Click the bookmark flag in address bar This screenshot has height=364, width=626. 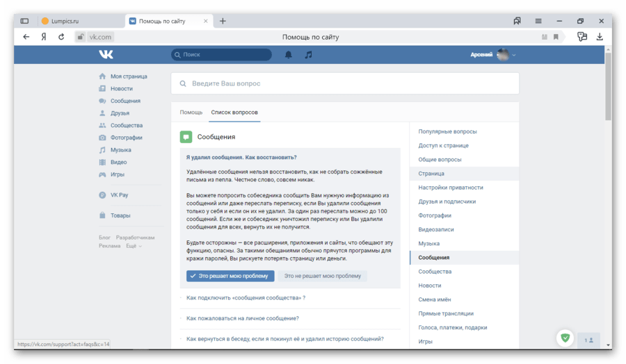click(x=556, y=37)
